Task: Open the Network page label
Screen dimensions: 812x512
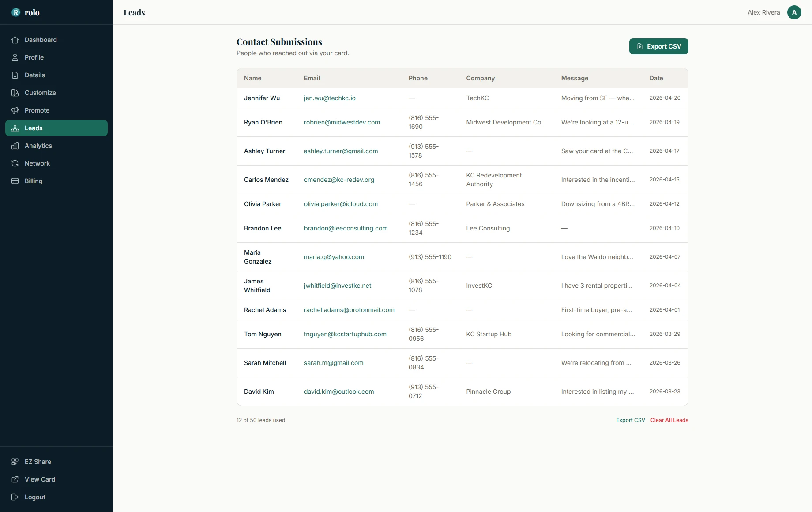Action: coord(37,163)
